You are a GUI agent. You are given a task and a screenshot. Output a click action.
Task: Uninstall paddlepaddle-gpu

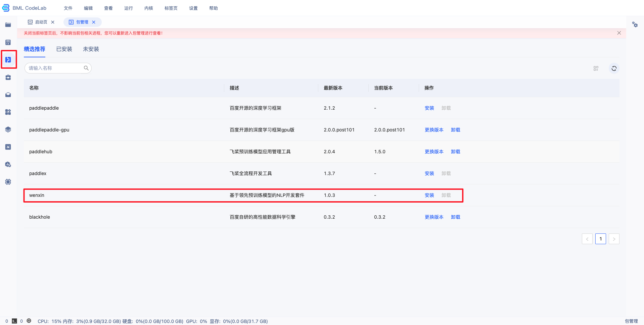click(x=456, y=130)
